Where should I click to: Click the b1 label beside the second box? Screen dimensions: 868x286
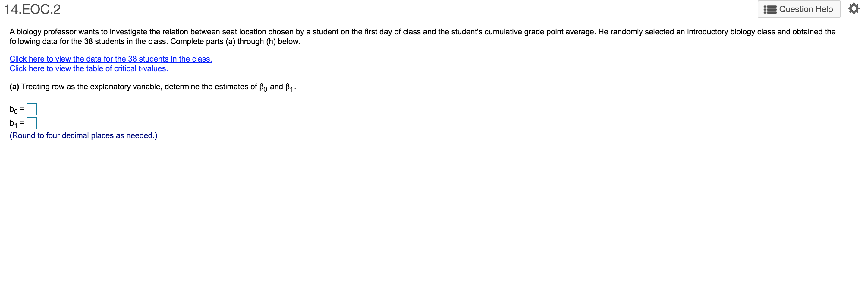(x=14, y=123)
